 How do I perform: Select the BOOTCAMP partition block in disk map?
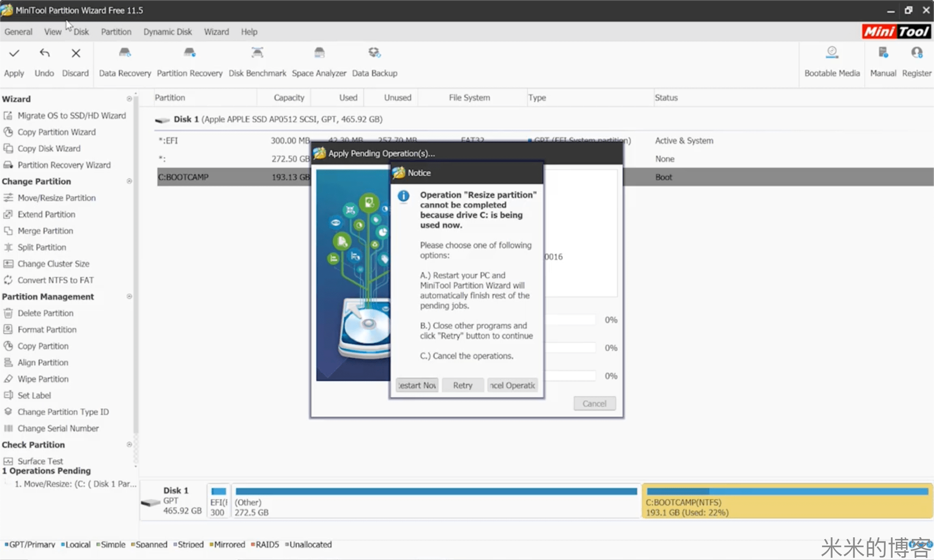tap(786, 502)
